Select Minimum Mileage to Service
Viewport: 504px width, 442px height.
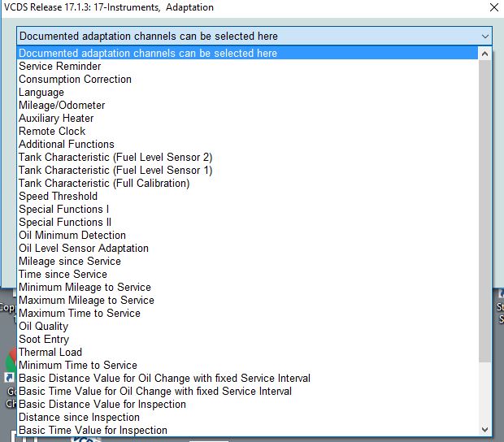point(85,288)
